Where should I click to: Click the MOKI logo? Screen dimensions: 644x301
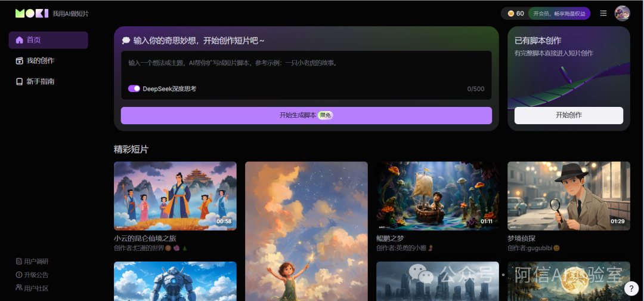[x=32, y=14]
